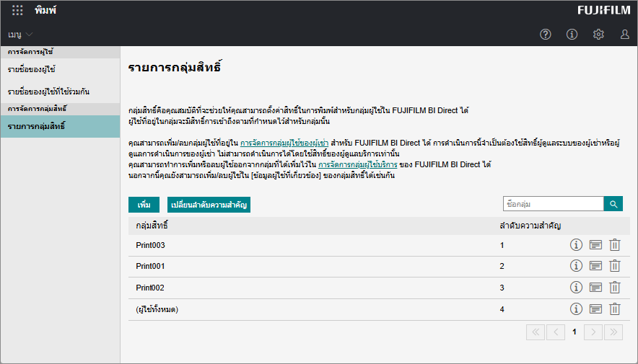Select รายชื่อของผู้ใช้ in sidebar
Screen dimensions: 638x364
32,70
